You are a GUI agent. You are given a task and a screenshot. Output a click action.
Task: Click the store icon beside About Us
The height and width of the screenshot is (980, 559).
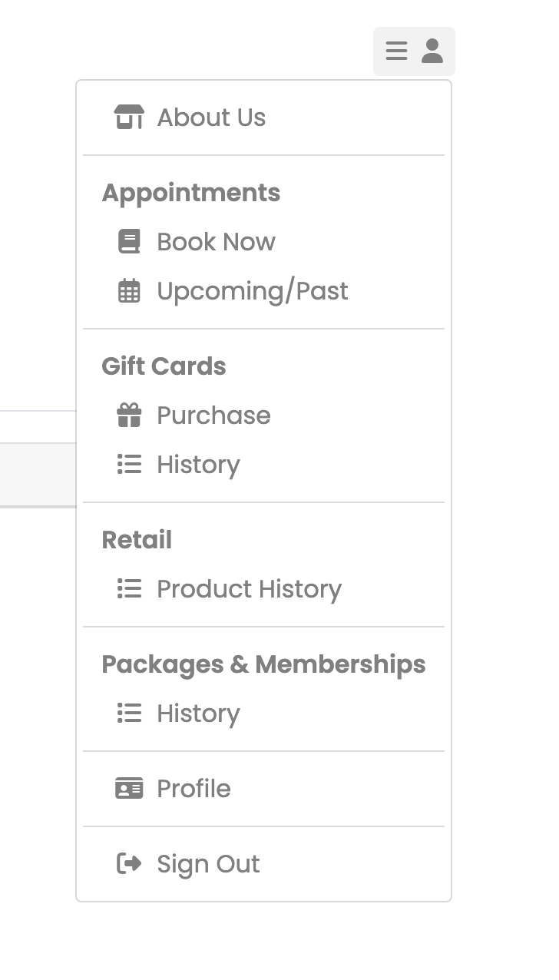pyautogui.click(x=129, y=118)
